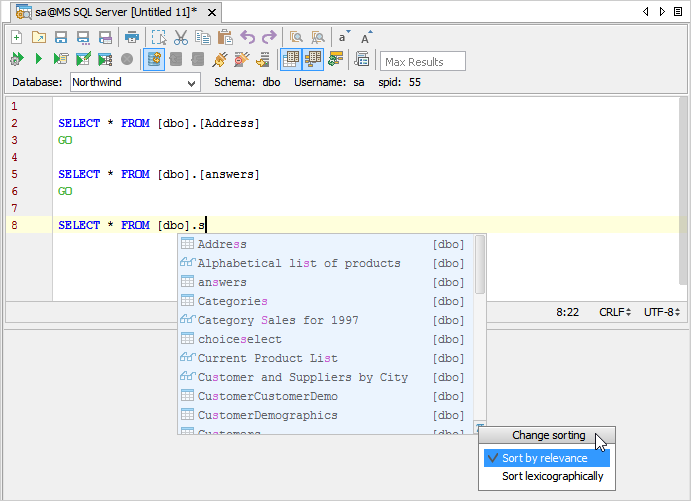This screenshot has width=691, height=501.
Task: Click cursor position 8:22 in status bar
Action: pos(567,312)
